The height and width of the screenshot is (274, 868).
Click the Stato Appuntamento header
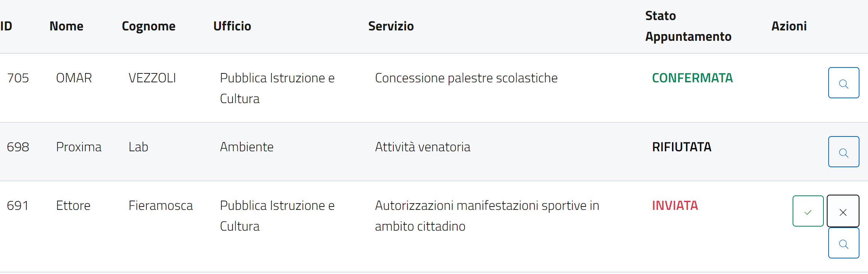click(x=688, y=26)
